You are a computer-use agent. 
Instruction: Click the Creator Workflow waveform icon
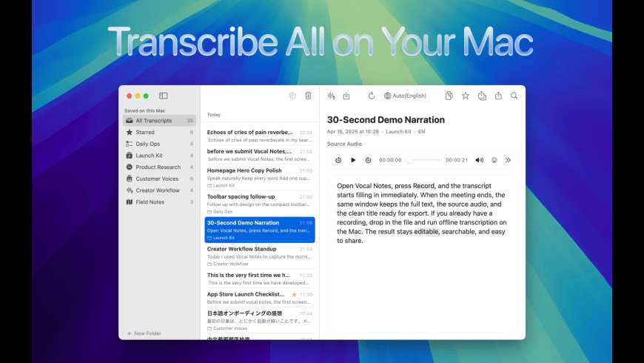click(x=130, y=190)
